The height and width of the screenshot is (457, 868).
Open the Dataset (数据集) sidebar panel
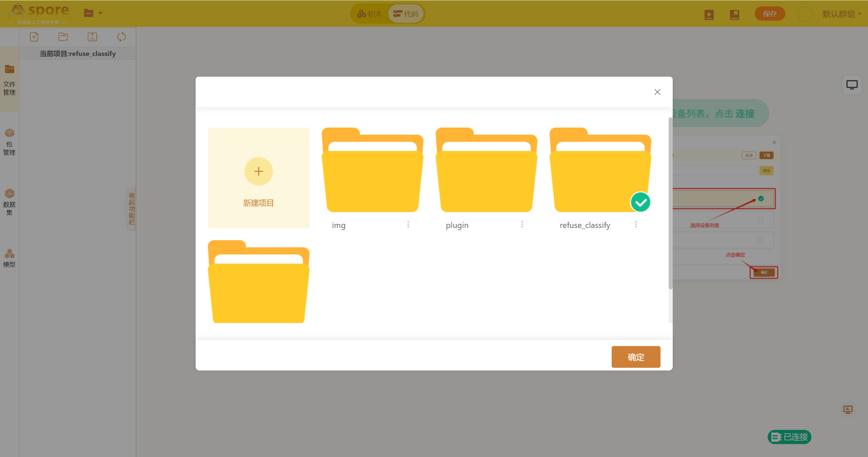pyautogui.click(x=9, y=202)
